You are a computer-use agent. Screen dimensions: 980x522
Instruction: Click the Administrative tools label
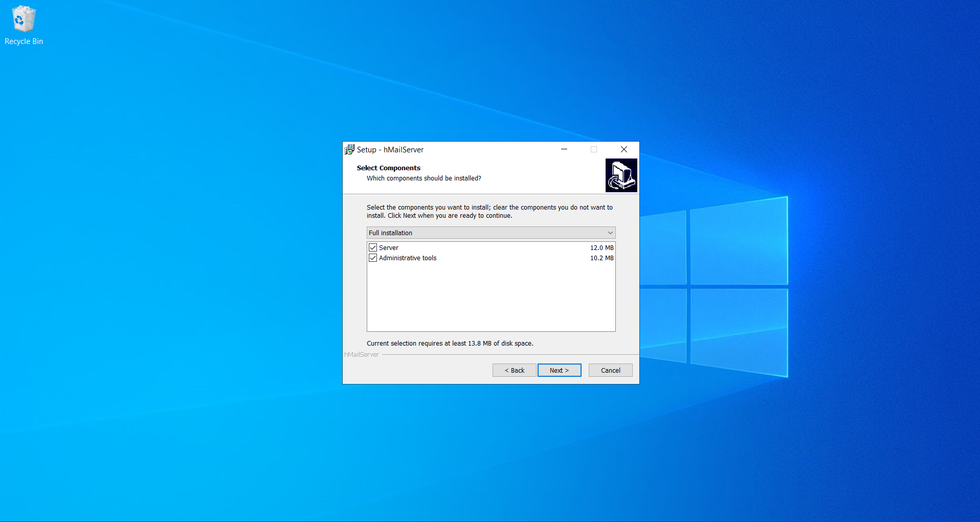(408, 258)
